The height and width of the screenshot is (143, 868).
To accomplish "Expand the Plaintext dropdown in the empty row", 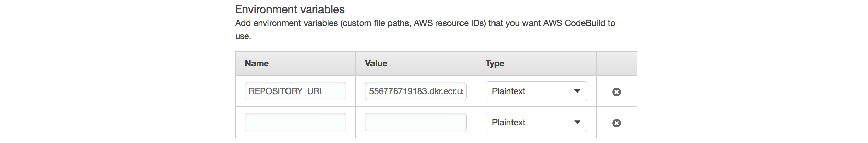I will coord(536,122).
